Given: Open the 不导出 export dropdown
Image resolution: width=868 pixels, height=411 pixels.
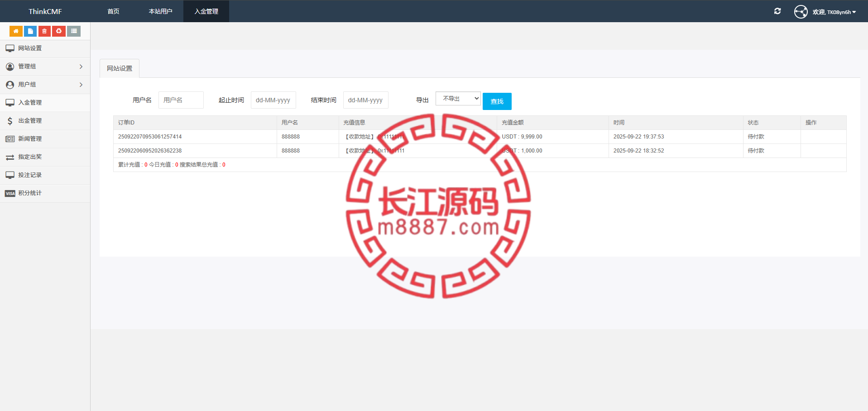Looking at the screenshot, I should pyautogui.click(x=458, y=99).
